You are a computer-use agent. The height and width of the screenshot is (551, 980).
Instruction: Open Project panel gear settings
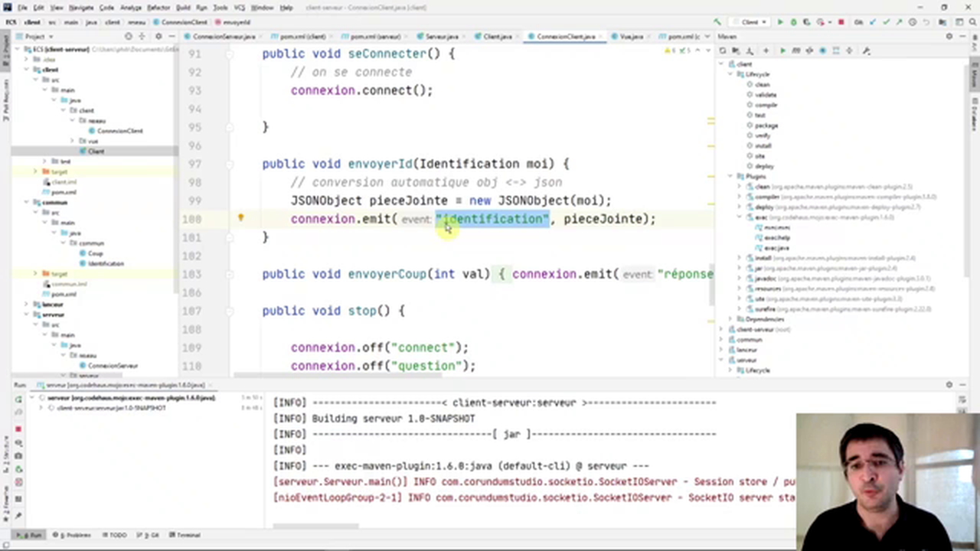[x=158, y=36]
